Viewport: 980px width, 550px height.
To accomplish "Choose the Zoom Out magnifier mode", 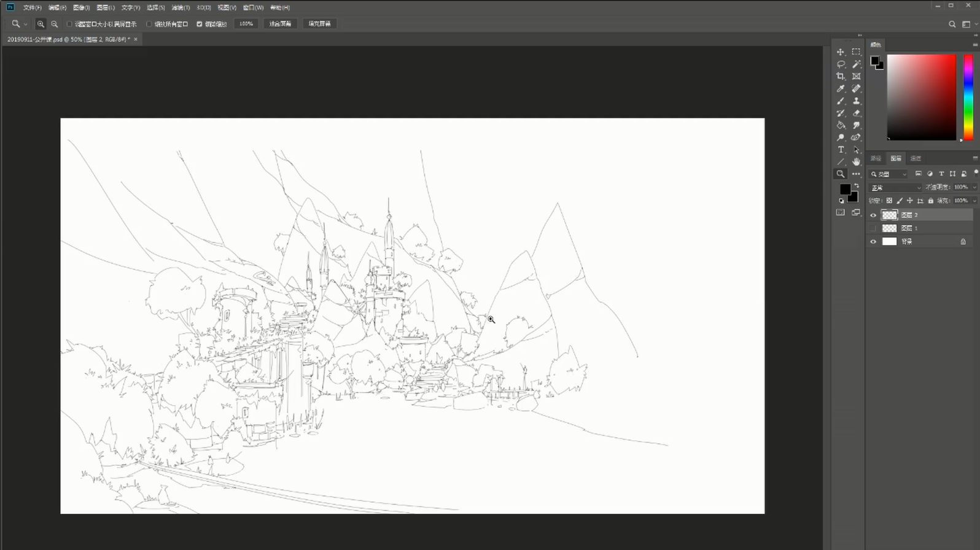I will (x=55, y=24).
